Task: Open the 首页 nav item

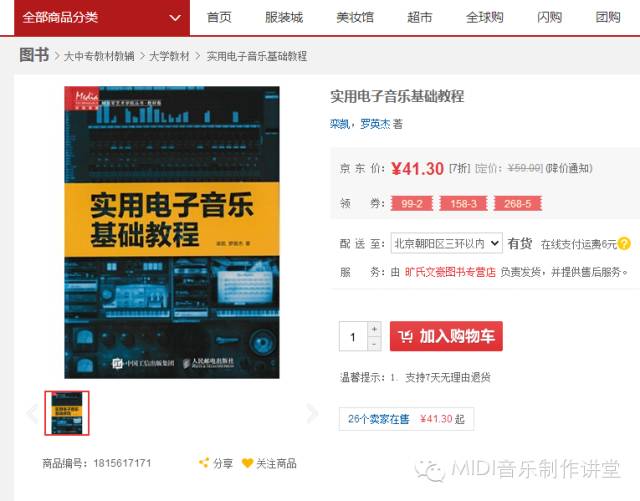Action: point(219,17)
